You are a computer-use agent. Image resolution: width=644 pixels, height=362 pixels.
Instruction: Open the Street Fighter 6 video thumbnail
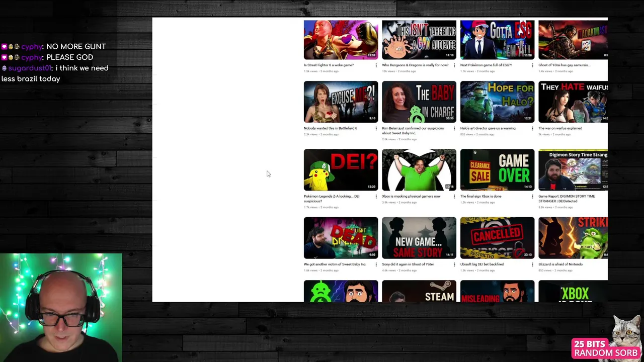coord(341,40)
